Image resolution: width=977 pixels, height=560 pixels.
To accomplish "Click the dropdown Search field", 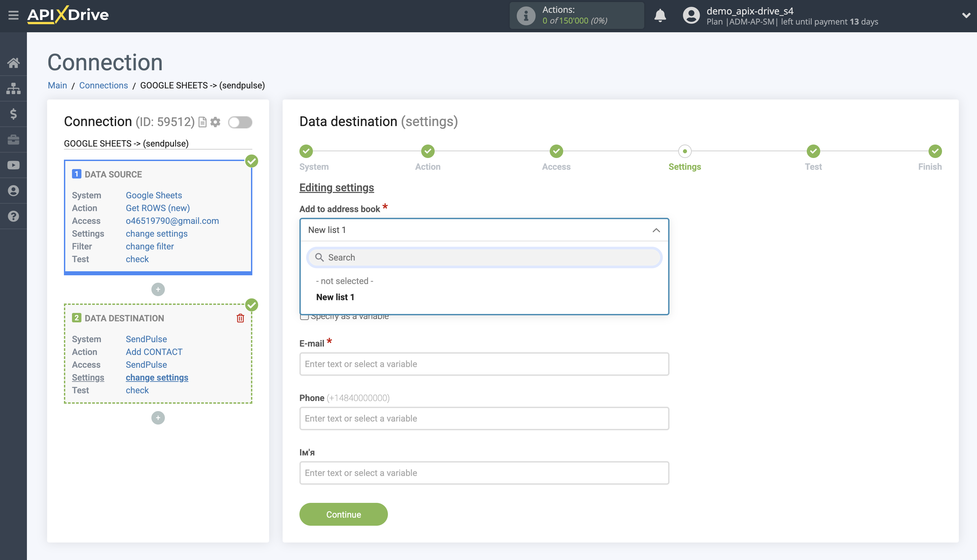I will (484, 257).
